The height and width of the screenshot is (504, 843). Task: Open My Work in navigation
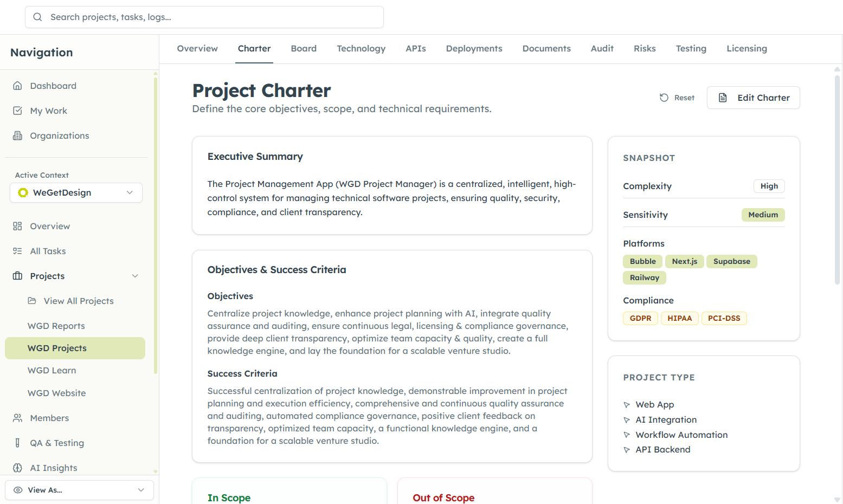point(48,111)
